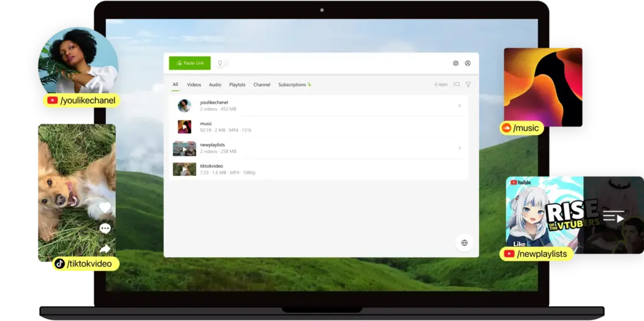Click the green Paste Link button
Screen dimensions: 644x321
pyautogui.click(x=190, y=63)
